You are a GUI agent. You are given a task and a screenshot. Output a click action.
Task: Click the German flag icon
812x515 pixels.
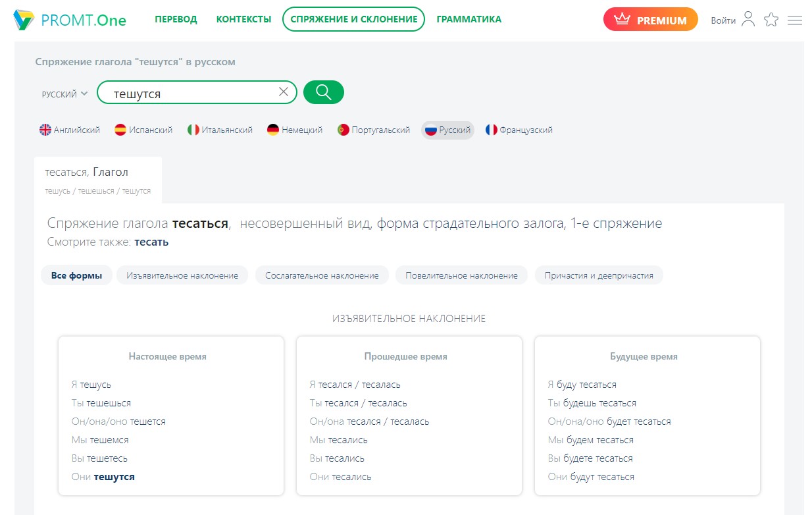point(273,130)
